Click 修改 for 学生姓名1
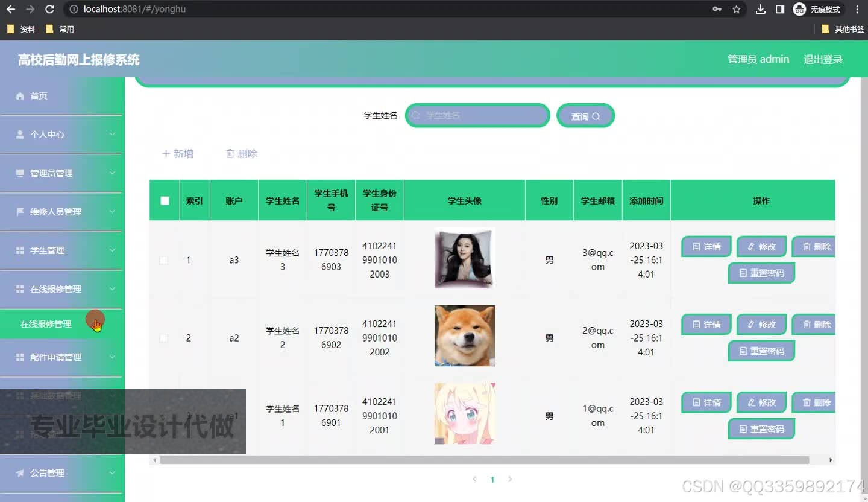Screen dimensions: 868x502 click(x=761, y=402)
